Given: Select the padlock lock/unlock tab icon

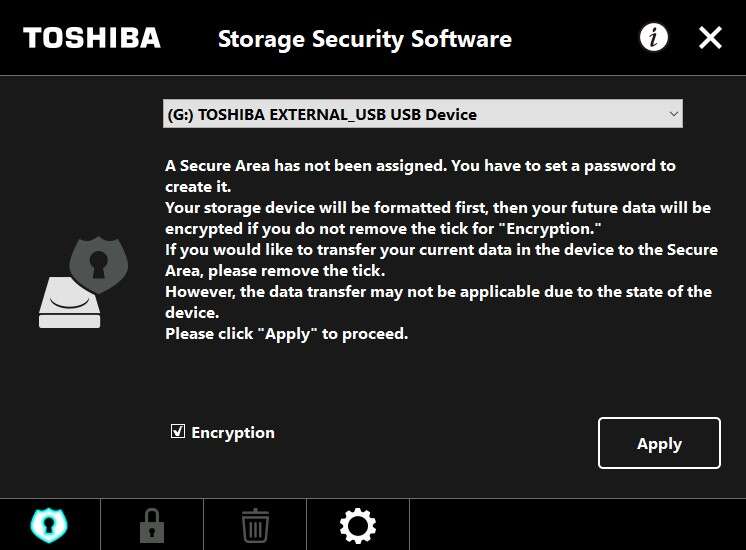Looking at the screenshot, I should click(x=152, y=524).
